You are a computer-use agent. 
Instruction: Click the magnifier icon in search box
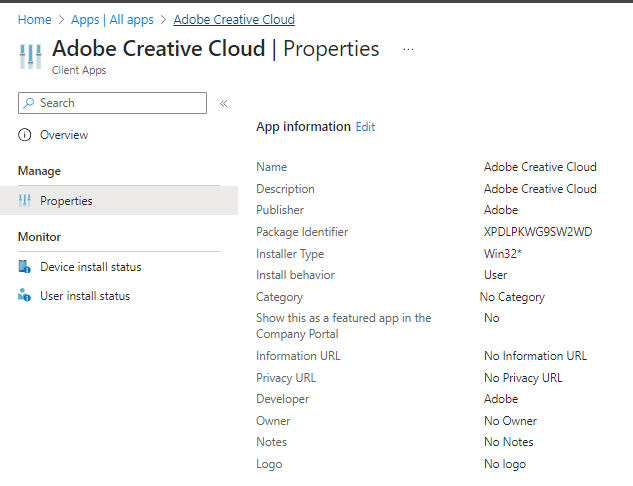coord(29,103)
